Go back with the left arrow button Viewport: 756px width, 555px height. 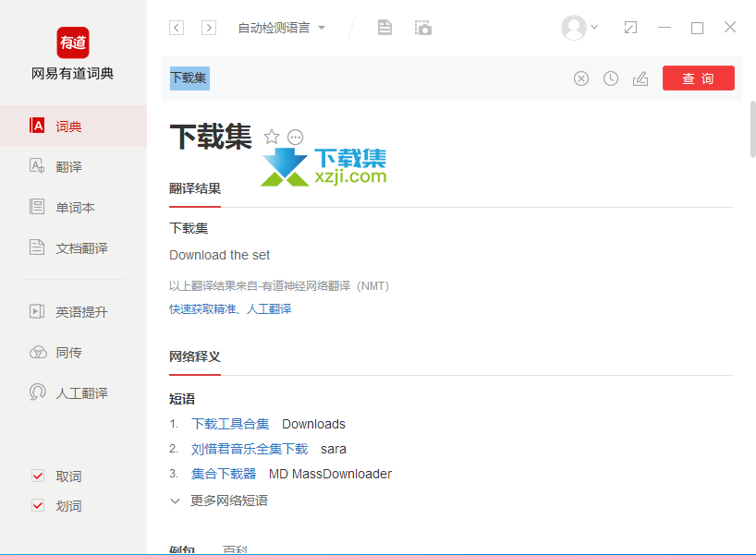pyautogui.click(x=177, y=28)
